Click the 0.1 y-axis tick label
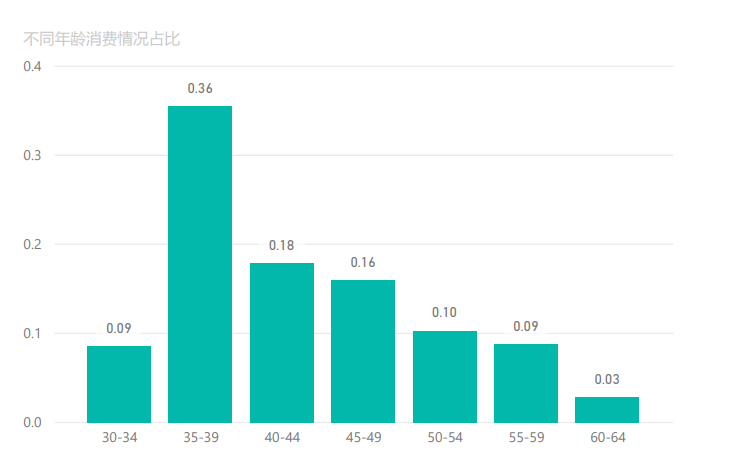 (x=33, y=334)
